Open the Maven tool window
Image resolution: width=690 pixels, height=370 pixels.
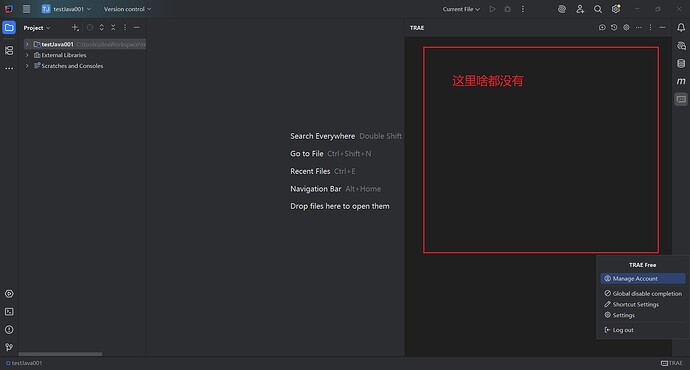click(681, 81)
